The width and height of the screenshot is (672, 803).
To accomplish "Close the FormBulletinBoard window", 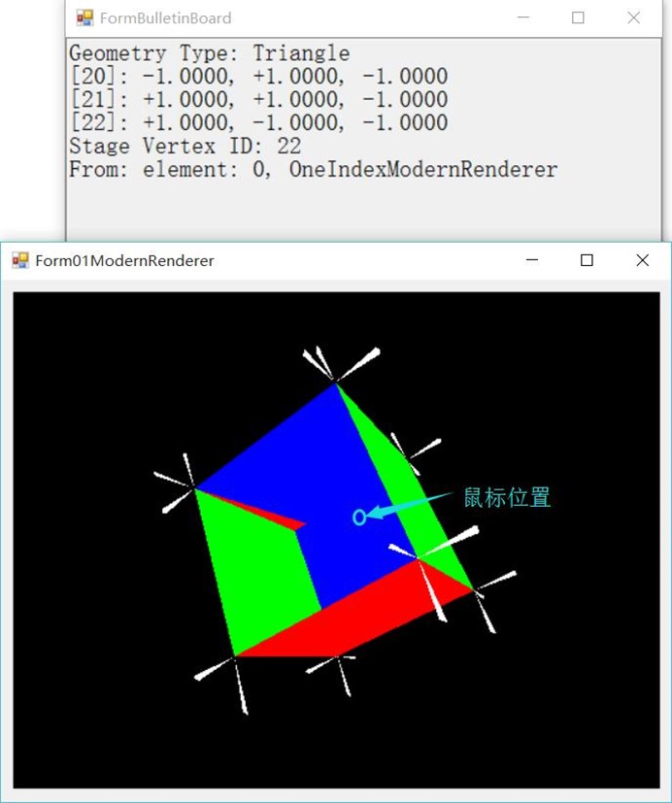I will tap(633, 17).
